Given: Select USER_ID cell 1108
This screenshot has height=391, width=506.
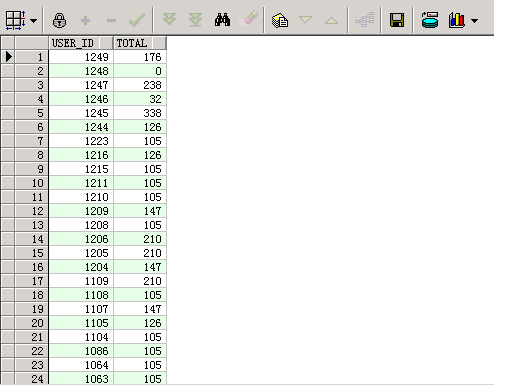Looking at the screenshot, I should point(81,295).
